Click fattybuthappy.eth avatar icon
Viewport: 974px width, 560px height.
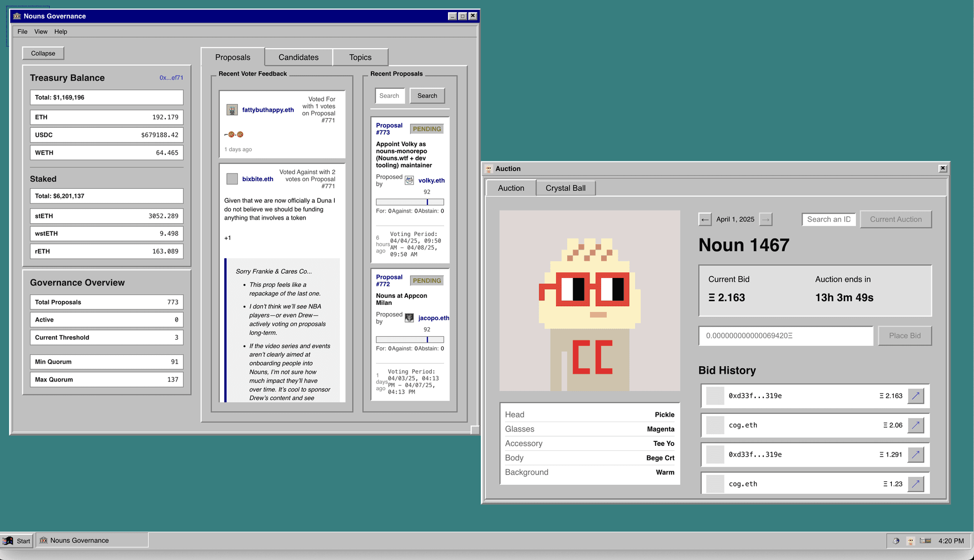tap(232, 110)
